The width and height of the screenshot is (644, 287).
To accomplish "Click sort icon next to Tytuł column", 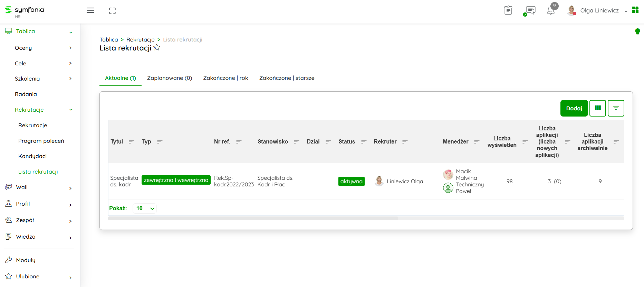I will 131,142.
